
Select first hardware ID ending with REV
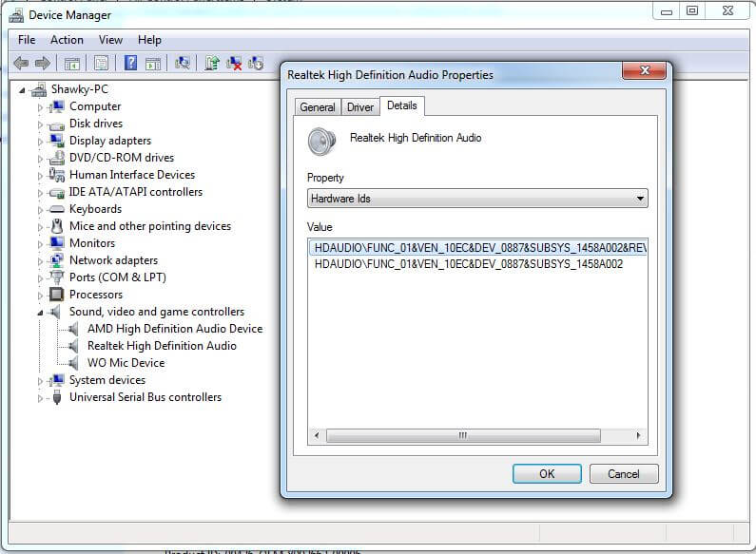coord(477,248)
